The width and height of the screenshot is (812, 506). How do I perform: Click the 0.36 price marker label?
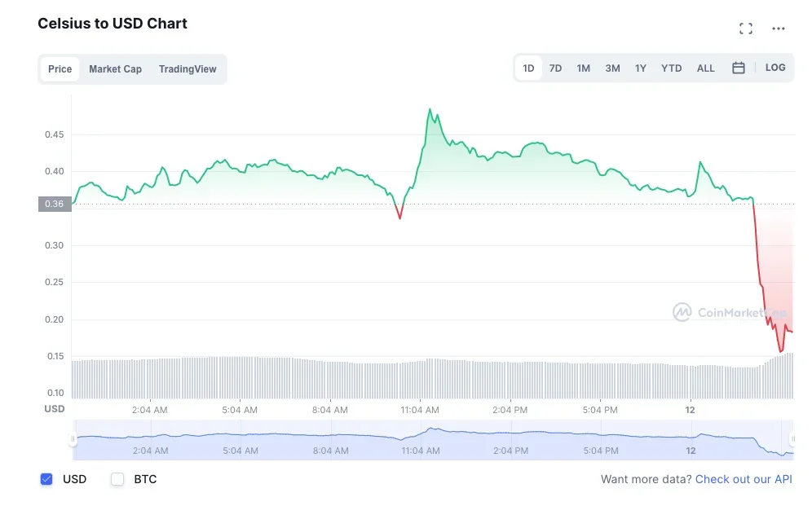55,204
